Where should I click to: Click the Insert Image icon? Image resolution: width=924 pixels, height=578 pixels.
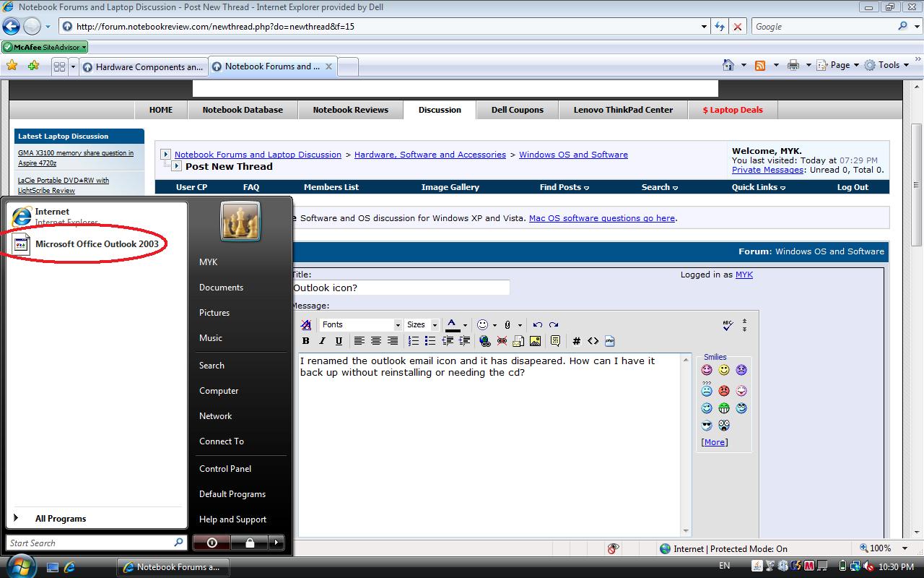click(535, 341)
